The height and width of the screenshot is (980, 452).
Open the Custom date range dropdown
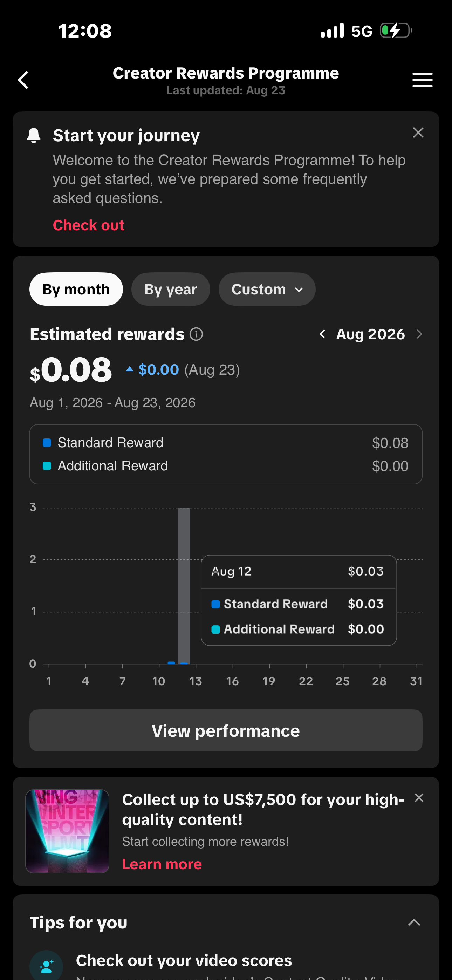(x=267, y=289)
